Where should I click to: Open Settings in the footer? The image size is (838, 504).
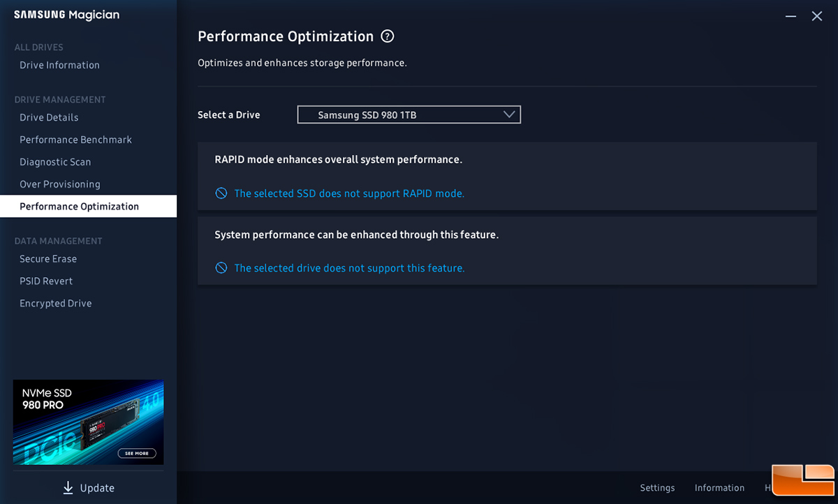pyautogui.click(x=657, y=488)
